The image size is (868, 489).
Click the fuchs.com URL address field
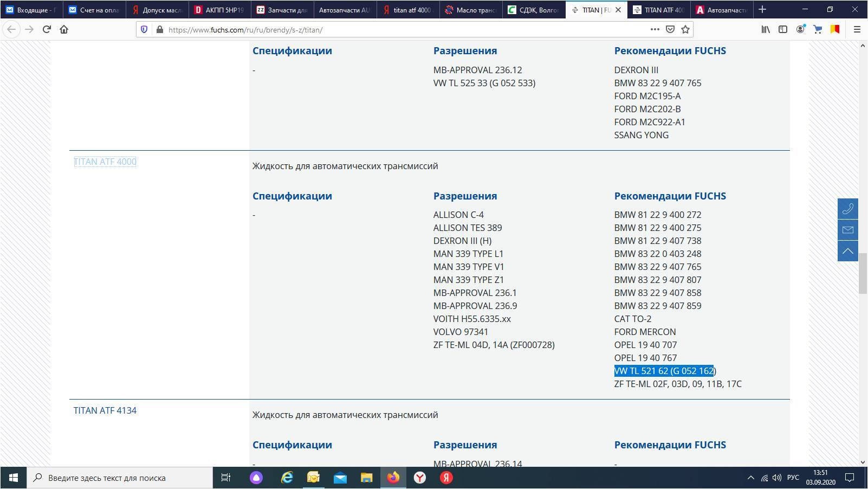(x=379, y=30)
